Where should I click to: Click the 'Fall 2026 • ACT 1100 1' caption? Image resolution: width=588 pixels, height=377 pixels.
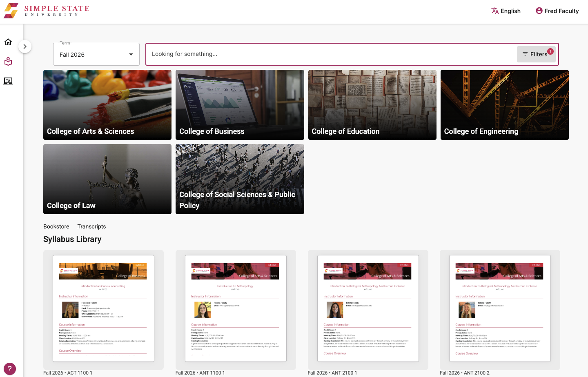[68, 373]
